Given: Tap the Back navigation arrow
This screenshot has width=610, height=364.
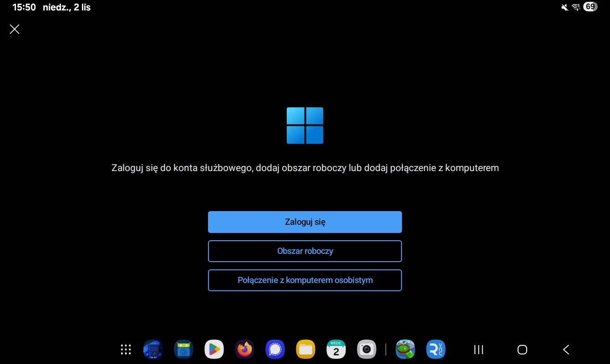Looking at the screenshot, I should coord(566,349).
